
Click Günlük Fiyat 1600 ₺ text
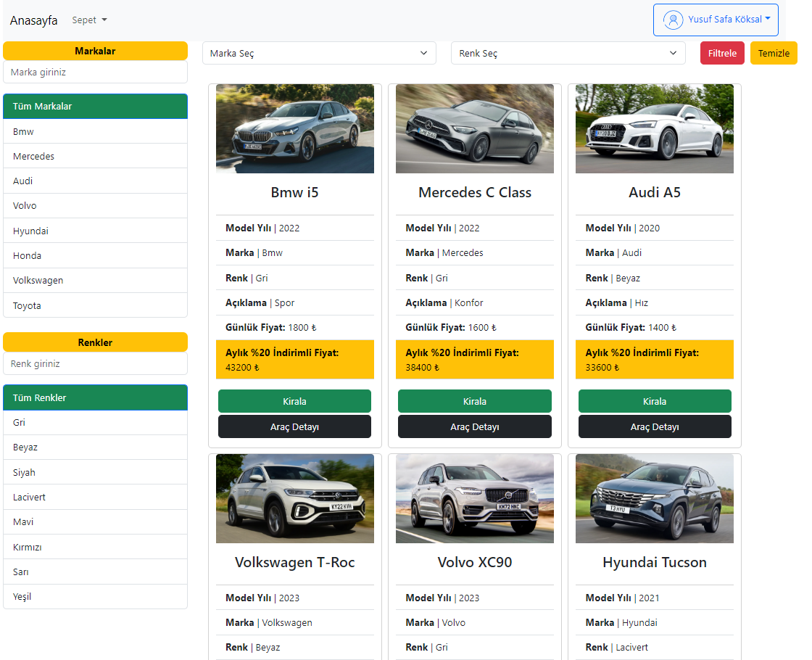[x=450, y=327]
